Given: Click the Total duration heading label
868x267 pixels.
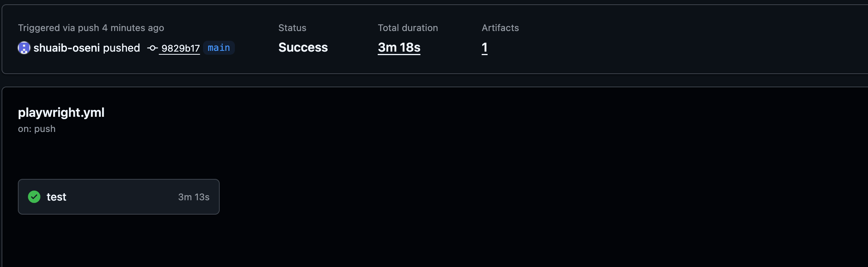Looking at the screenshot, I should (x=408, y=28).
